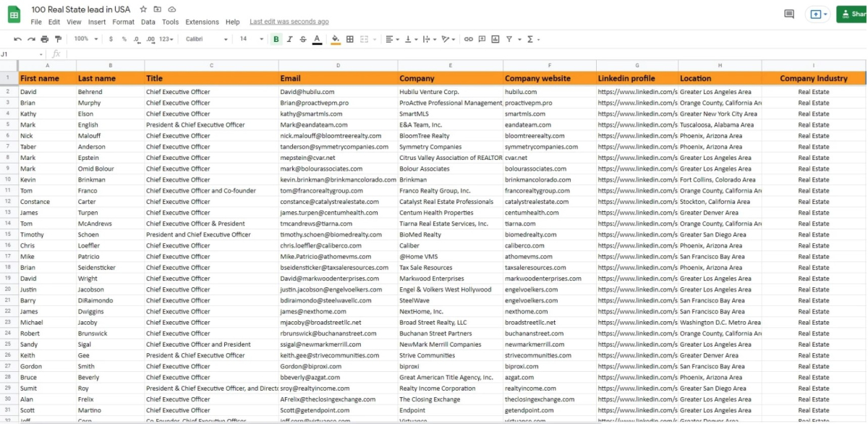Select the Paint format roller icon
Screen dimensions: 868x424
pos(58,39)
